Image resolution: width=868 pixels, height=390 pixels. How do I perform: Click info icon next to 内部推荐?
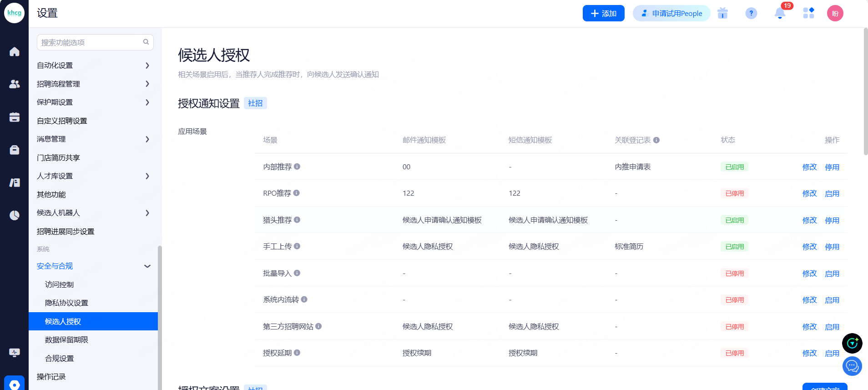297,167
